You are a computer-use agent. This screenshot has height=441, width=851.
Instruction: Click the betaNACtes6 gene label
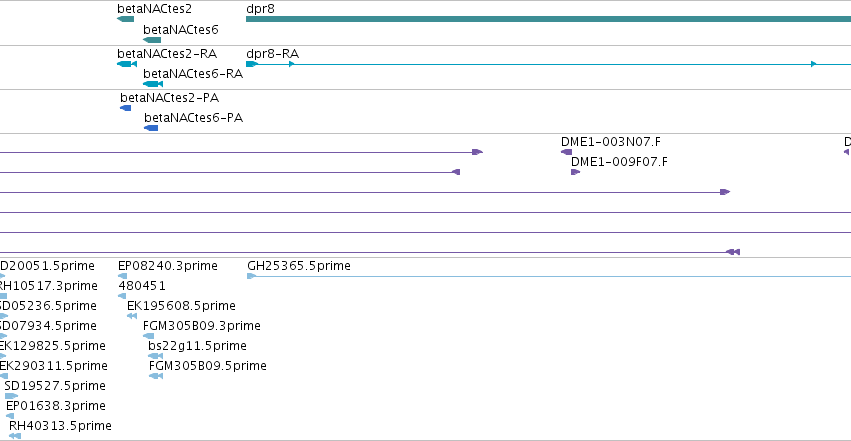point(181,30)
